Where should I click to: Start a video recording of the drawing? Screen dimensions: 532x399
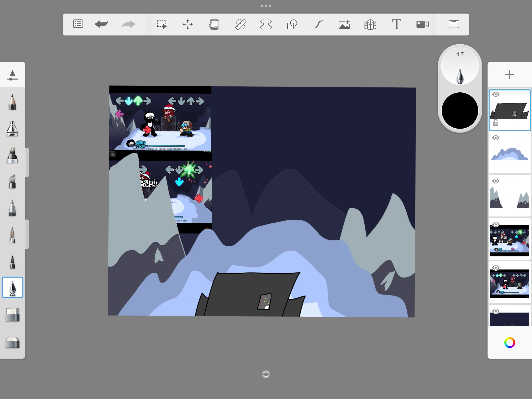point(423,24)
